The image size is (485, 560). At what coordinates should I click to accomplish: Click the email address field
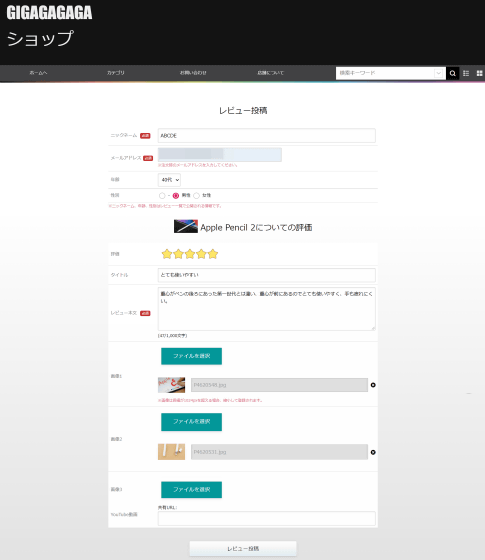[220, 155]
